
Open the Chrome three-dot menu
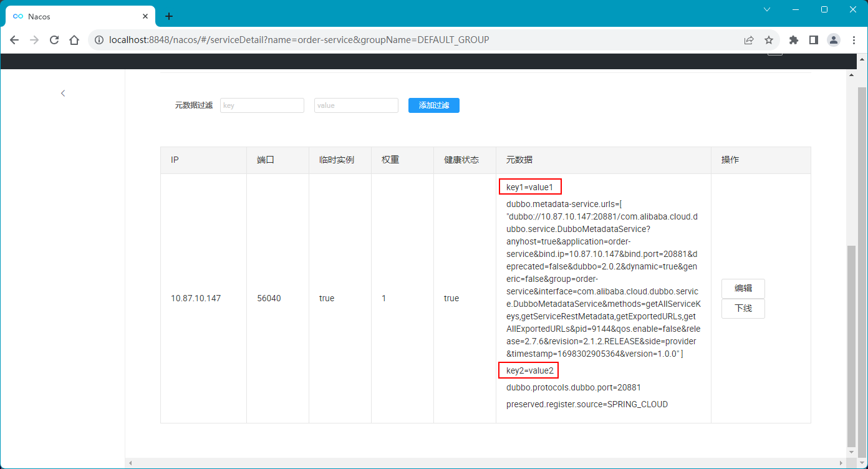[x=854, y=40]
